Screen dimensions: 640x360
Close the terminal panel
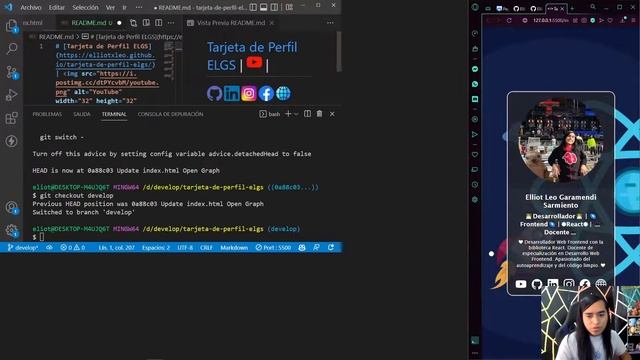332,114
